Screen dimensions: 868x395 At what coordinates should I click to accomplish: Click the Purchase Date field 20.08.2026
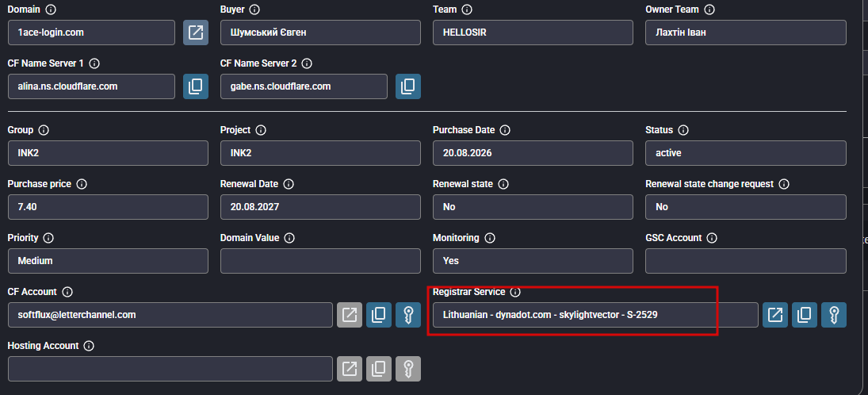533,153
